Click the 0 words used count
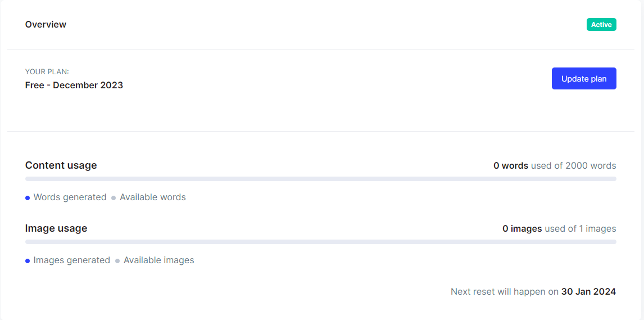The image size is (644, 320). (x=511, y=165)
